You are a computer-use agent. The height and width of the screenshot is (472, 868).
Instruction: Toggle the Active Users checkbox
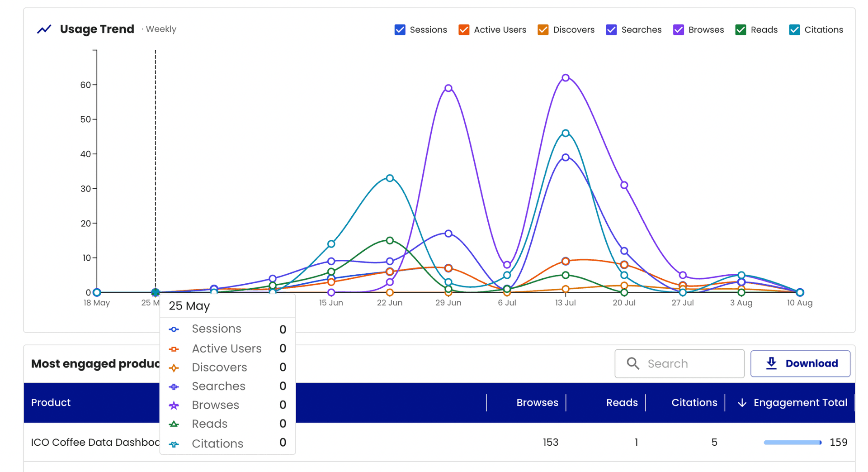pyautogui.click(x=464, y=30)
